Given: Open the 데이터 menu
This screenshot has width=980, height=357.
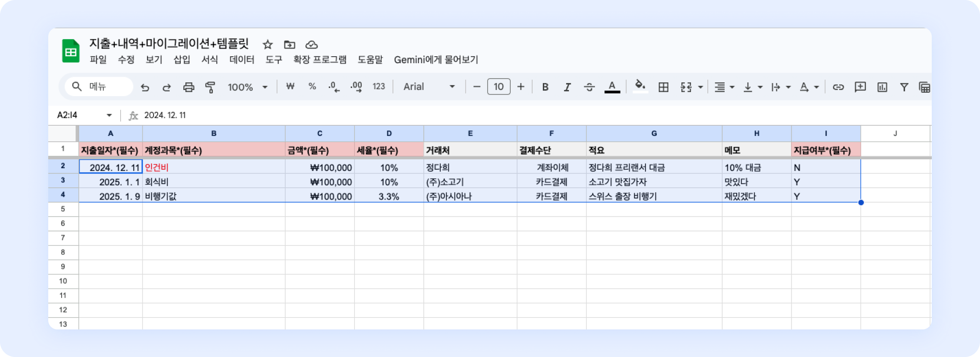Looking at the screenshot, I should [x=242, y=60].
